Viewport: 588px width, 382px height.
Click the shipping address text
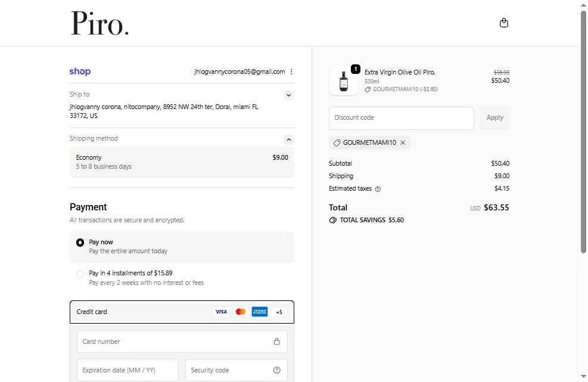click(164, 111)
